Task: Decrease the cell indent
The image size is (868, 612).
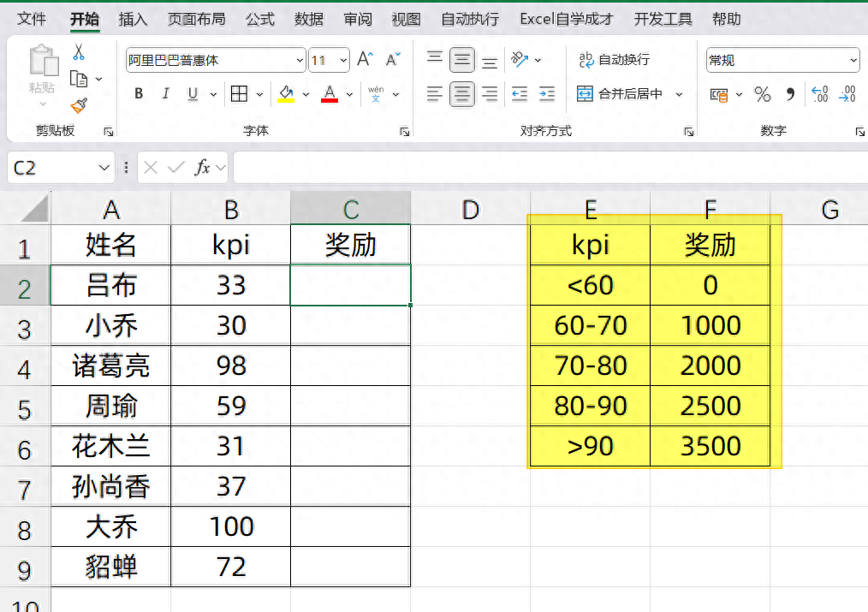Action: coord(520,94)
